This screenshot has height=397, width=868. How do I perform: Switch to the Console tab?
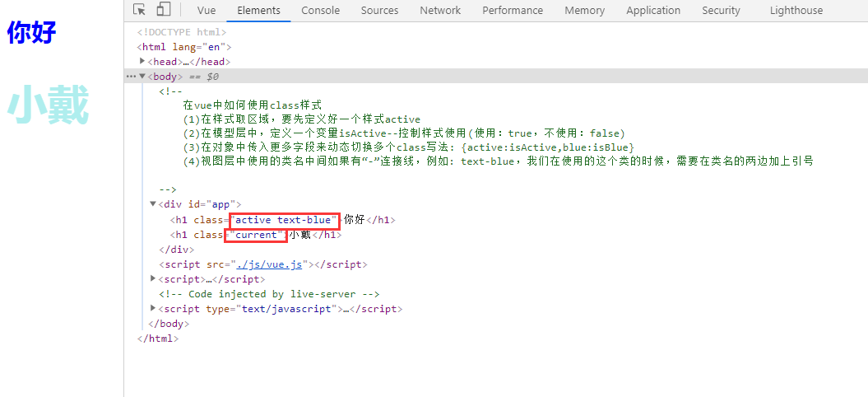(x=320, y=11)
